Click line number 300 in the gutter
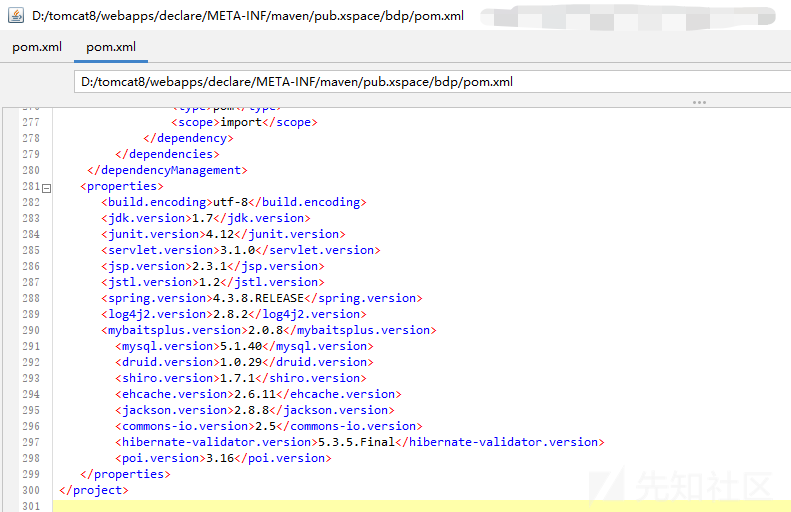791x512 pixels. [32, 490]
